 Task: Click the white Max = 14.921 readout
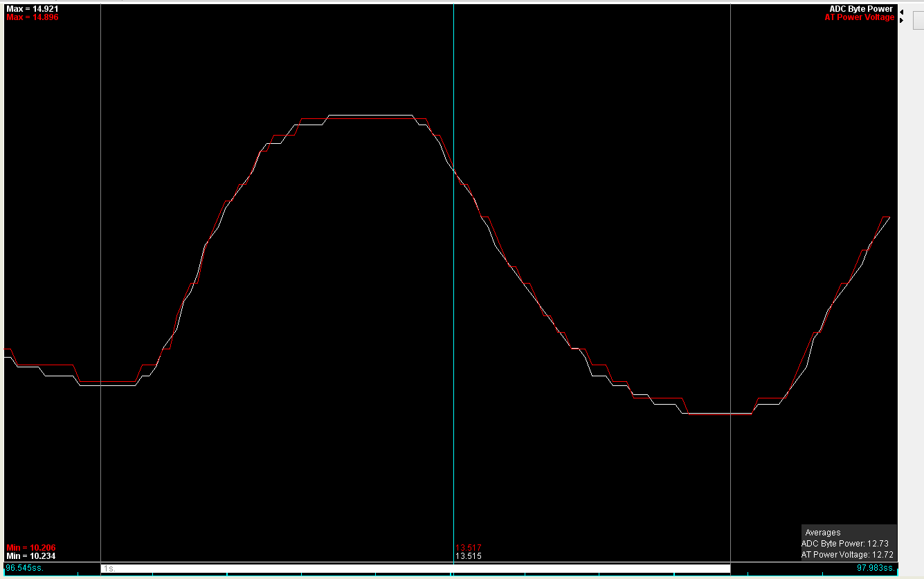33,9
